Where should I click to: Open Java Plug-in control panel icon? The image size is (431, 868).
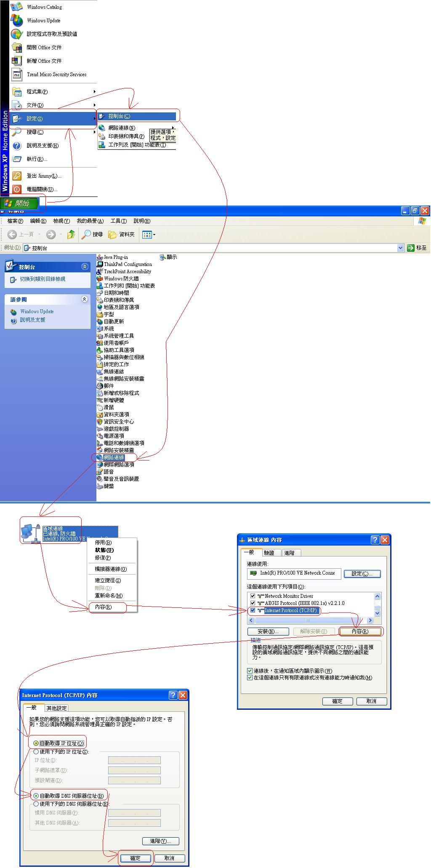[100, 257]
